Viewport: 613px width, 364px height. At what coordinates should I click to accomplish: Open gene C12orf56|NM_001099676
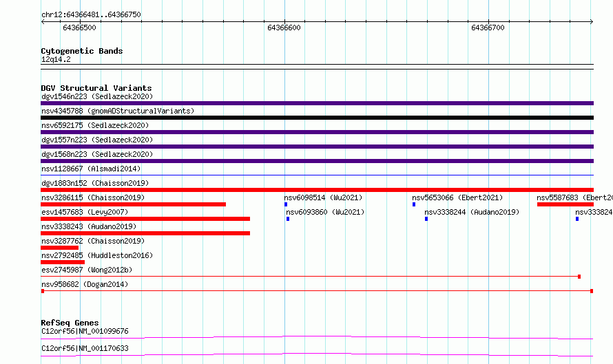(x=85, y=331)
